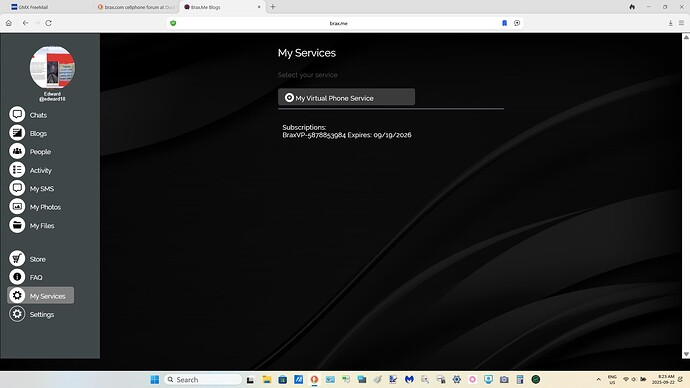Open browser downloads
The image size is (690, 388).
pyautogui.click(x=671, y=23)
